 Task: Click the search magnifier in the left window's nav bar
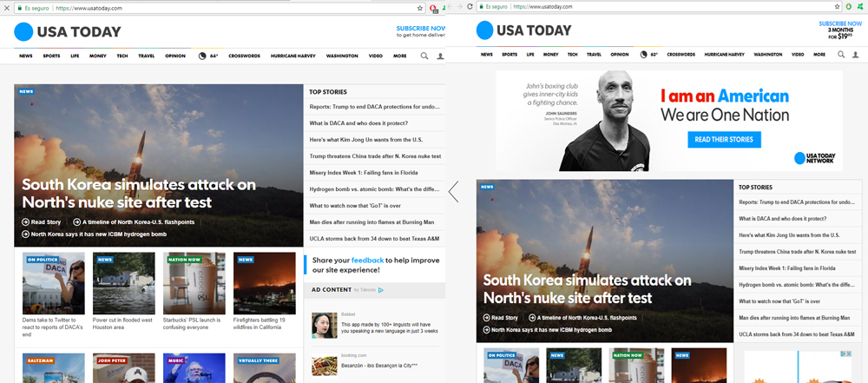tap(424, 56)
